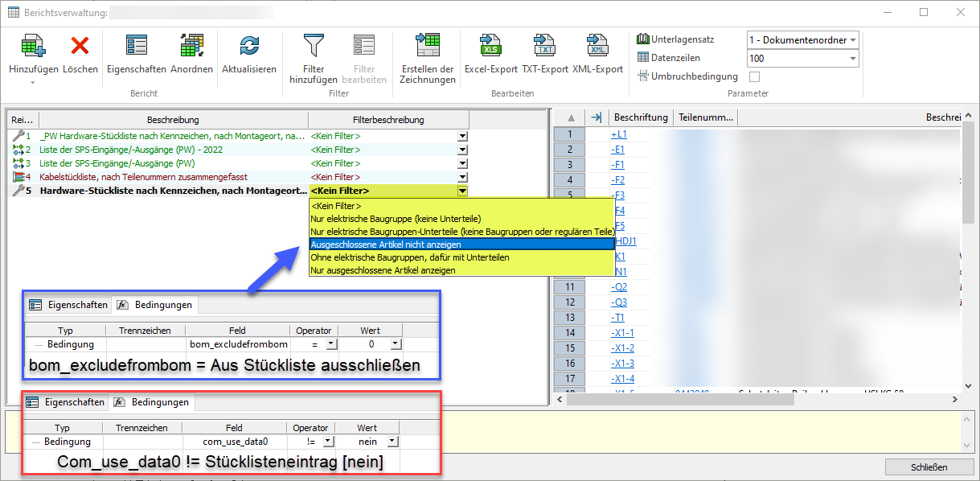This screenshot has width=980, height=481.
Task: Open filter dropdown for Kabelstückliste row
Action: [462, 177]
